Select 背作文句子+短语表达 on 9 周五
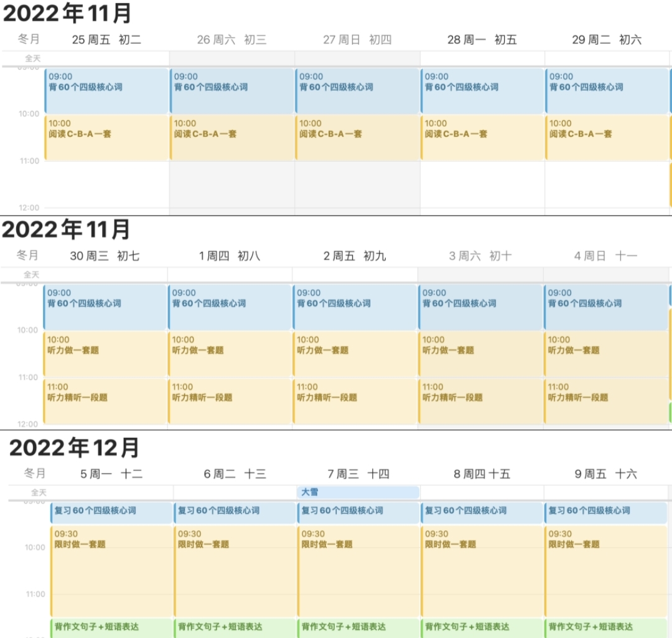 (x=607, y=627)
